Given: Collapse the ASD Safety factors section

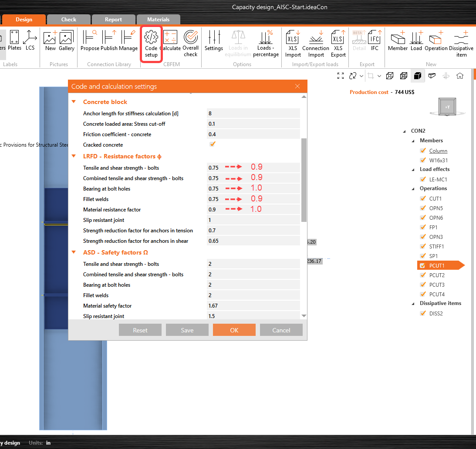Looking at the screenshot, I should [x=74, y=252].
